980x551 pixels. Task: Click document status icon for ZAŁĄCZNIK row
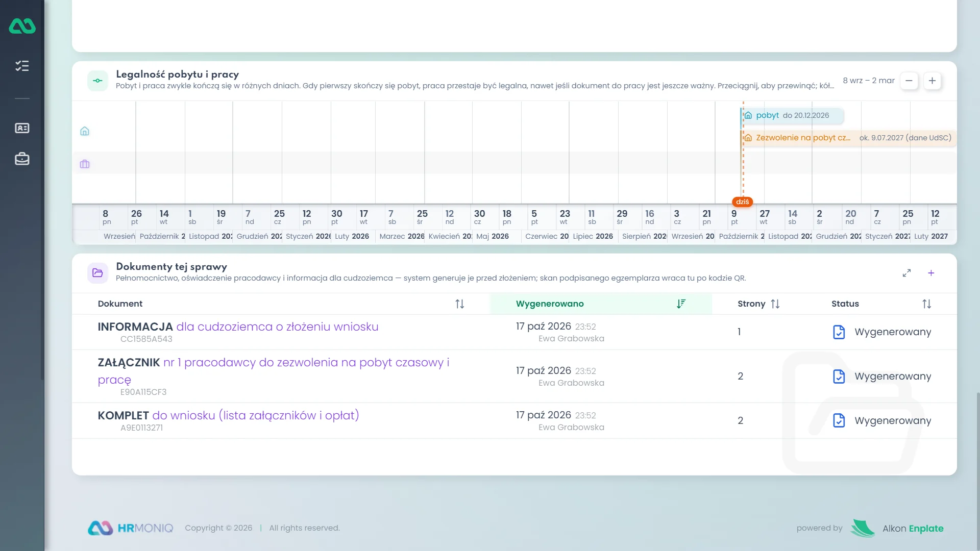(839, 377)
